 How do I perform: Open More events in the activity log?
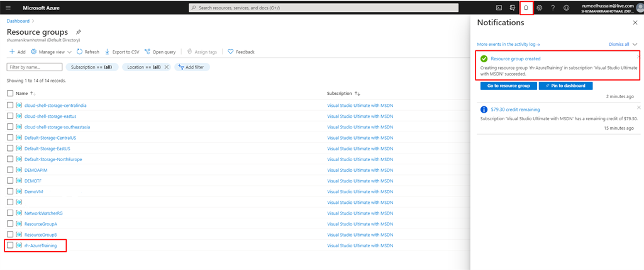point(508,44)
